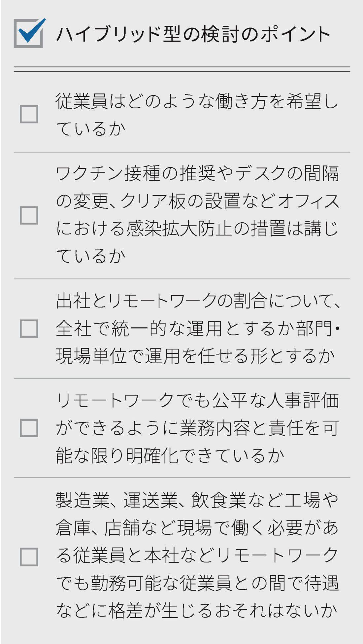Toggle the 公平な人事評価 checkbox
This screenshot has width=363, height=644.
coord(29,428)
